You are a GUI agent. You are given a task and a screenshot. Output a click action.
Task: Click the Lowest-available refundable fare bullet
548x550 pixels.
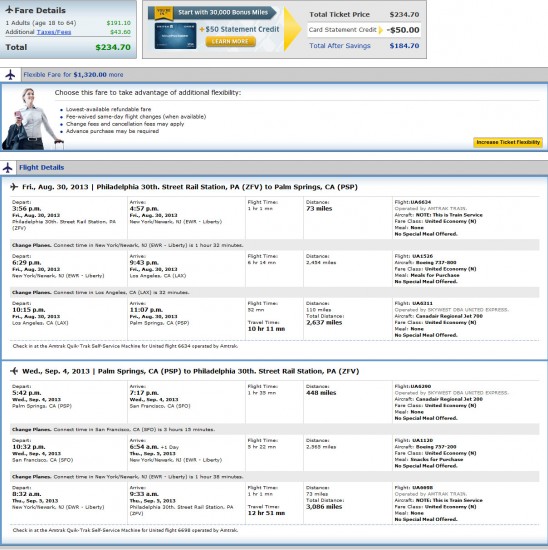pyautogui.click(x=108, y=109)
